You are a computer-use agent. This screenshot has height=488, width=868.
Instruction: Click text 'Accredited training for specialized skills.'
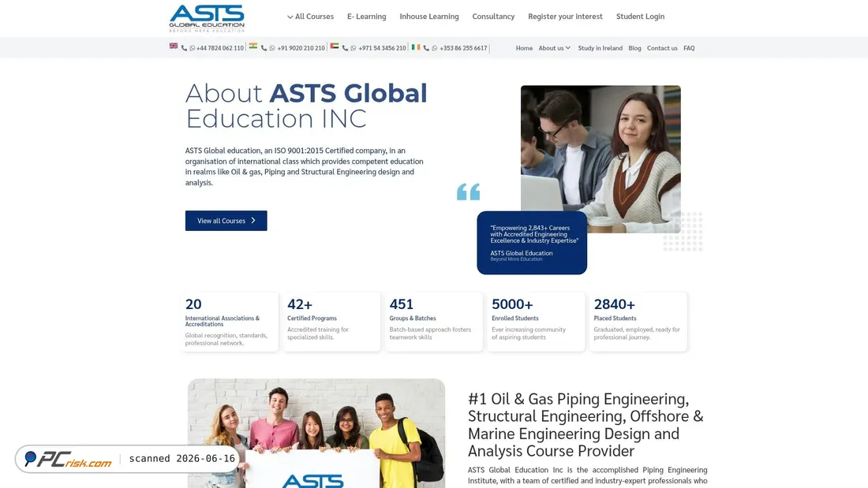pos(318,333)
